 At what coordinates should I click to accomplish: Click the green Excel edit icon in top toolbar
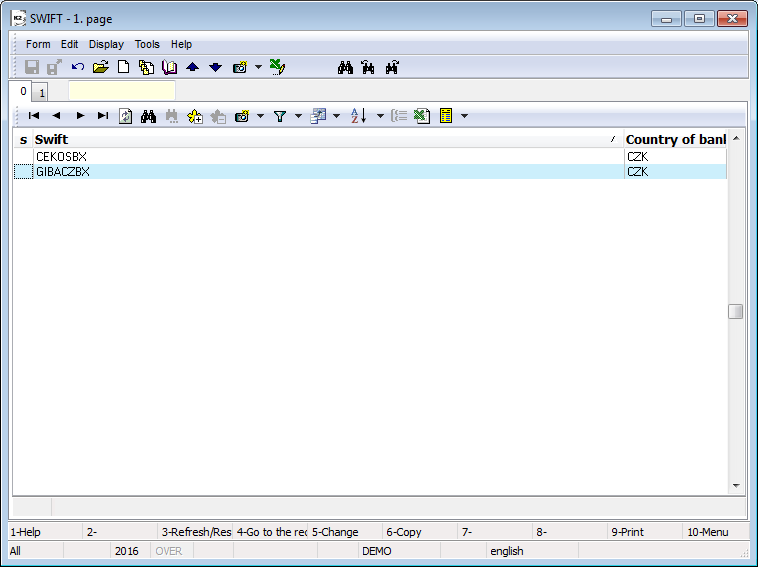tap(277, 67)
